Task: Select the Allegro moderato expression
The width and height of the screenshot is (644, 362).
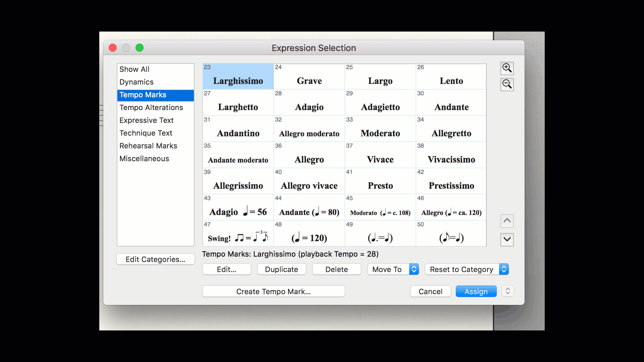Action: click(309, 129)
